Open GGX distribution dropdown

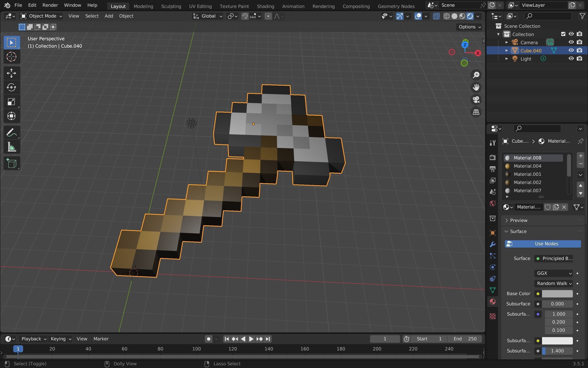tap(553, 273)
